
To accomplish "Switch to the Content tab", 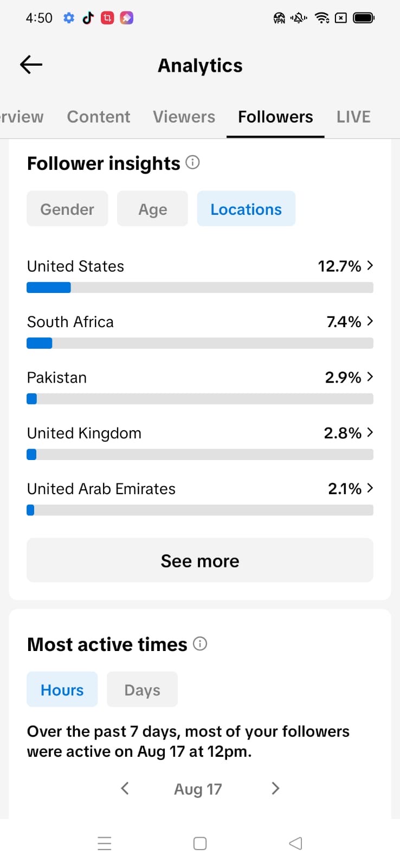I will (x=98, y=117).
